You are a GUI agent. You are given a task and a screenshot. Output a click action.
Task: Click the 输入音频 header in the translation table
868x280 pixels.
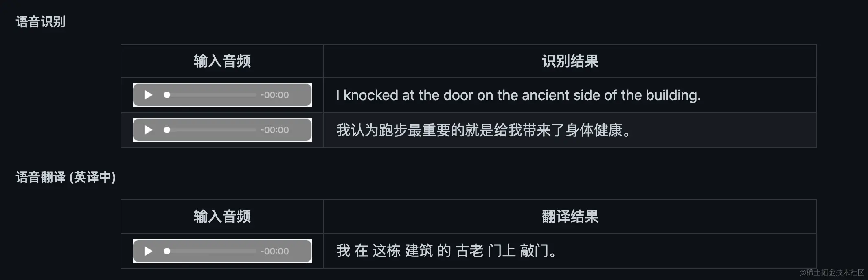tap(222, 217)
